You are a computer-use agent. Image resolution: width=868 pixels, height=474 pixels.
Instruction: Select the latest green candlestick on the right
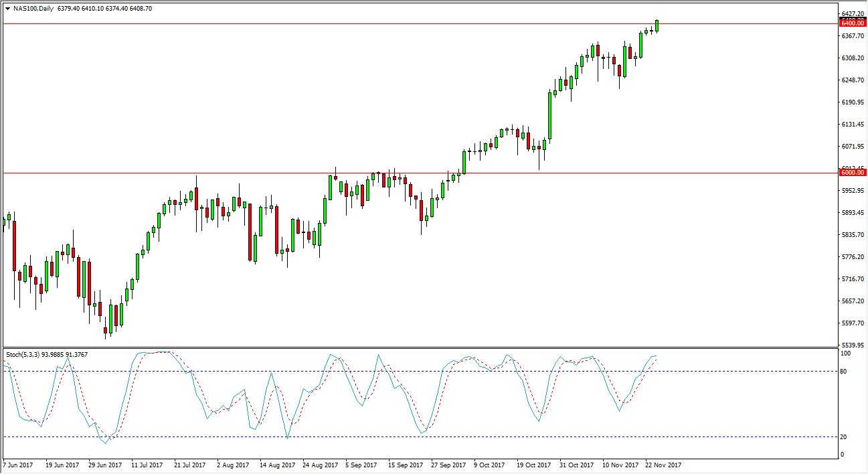(x=657, y=27)
